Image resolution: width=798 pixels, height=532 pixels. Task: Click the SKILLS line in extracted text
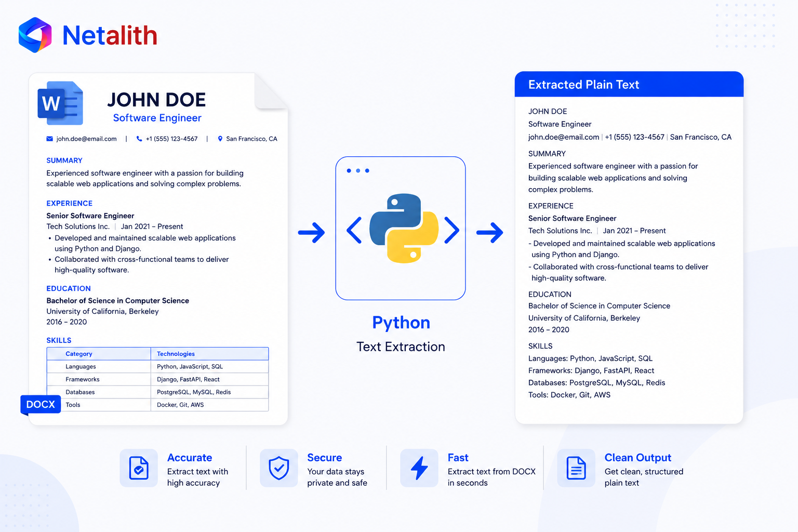[540, 346]
